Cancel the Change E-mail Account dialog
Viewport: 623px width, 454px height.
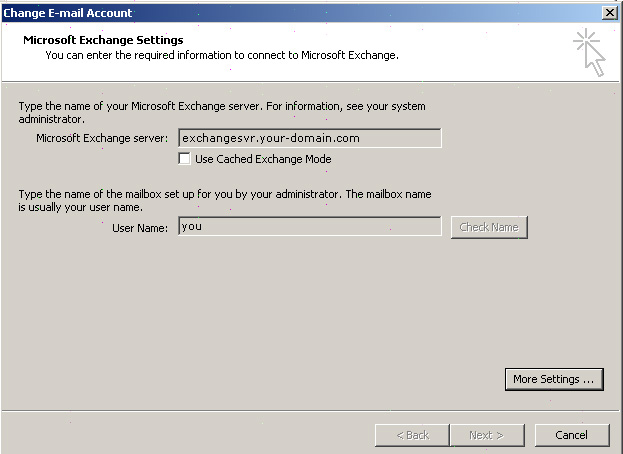(572, 435)
